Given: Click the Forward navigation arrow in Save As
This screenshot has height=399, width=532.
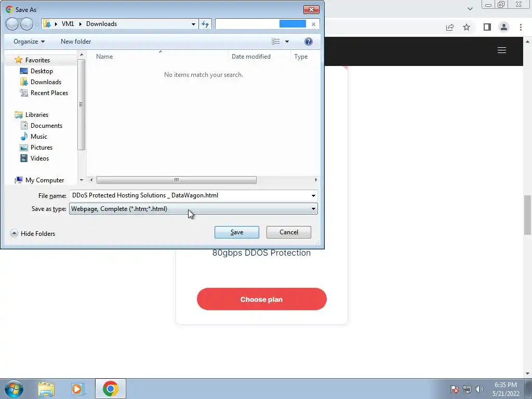Looking at the screenshot, I should pyautogui.click(x=26, y=24).
